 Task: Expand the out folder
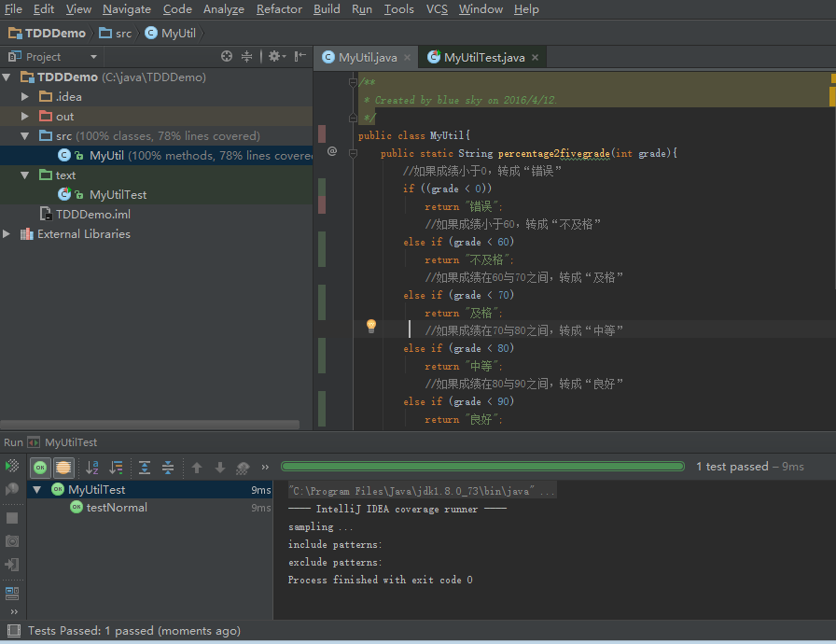pyautogui.click(x=24, y=117)
